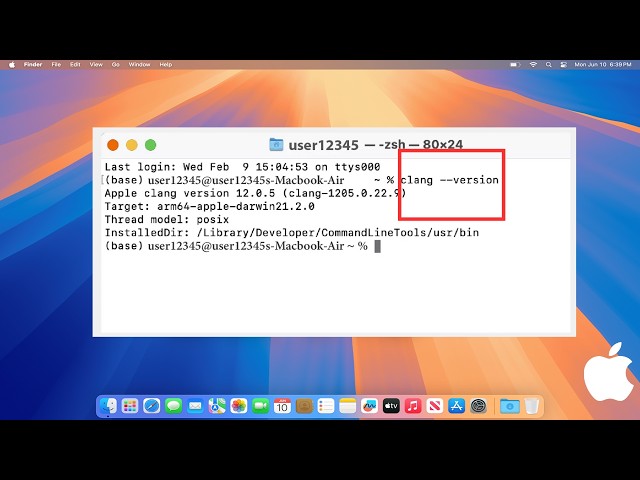The width and height of the screenshot is (640, 480).
Task: Open Music from the Dock
Action: [x=413, y=406]
